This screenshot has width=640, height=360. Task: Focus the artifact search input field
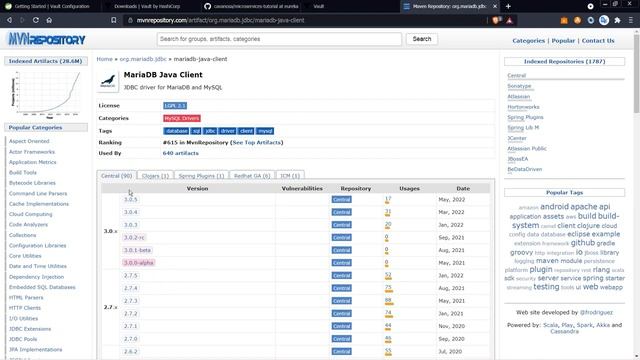[x=279, y=39]
